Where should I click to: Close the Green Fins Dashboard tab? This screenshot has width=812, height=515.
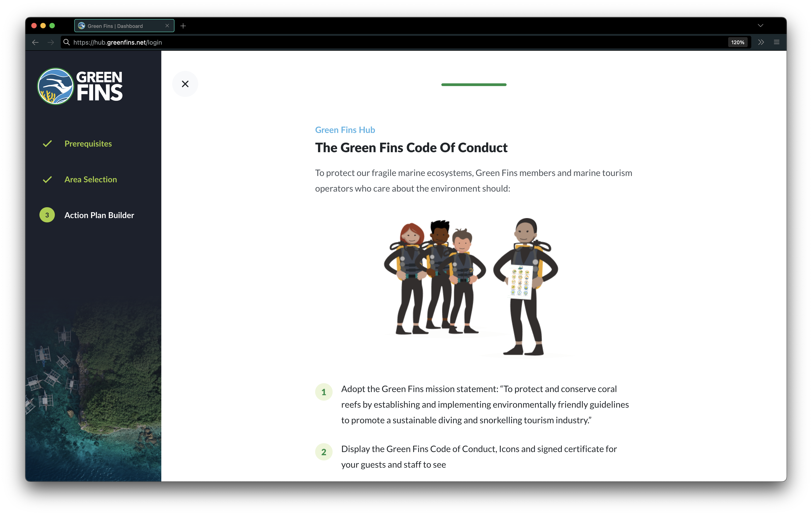click(x=167, y=26)
